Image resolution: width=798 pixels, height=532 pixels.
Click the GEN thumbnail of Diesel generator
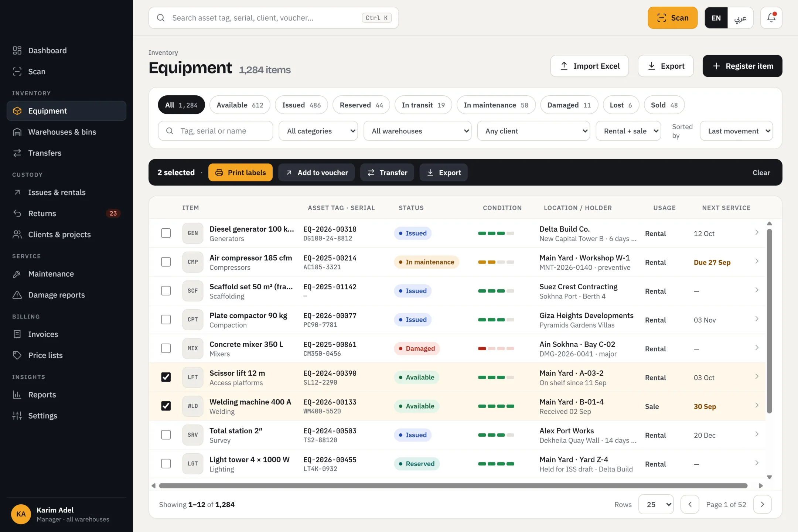192,233
